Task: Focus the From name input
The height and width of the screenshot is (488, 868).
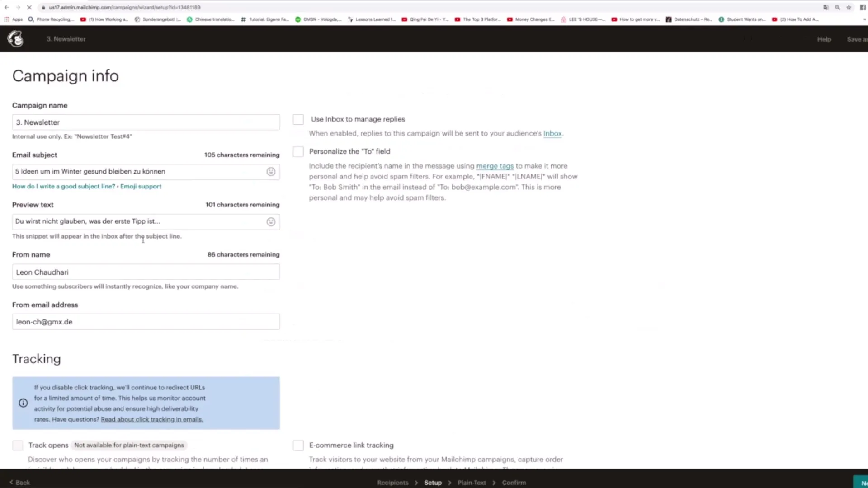Action: 146,272
